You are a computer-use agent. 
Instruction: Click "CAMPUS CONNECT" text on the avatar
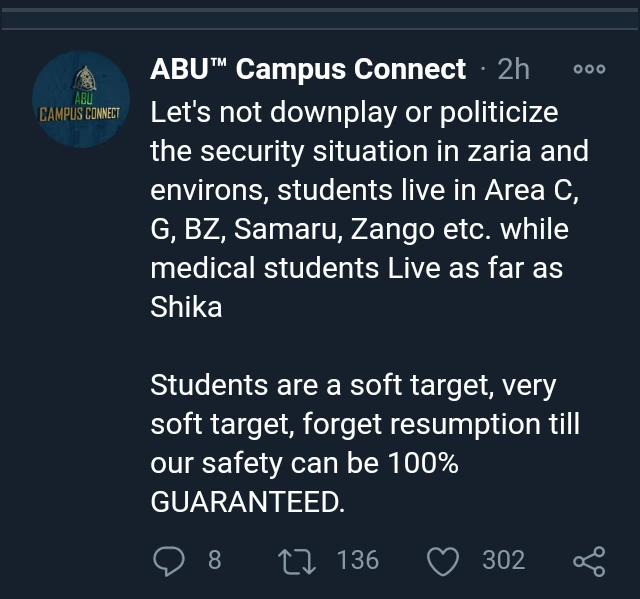pos(80,113)
